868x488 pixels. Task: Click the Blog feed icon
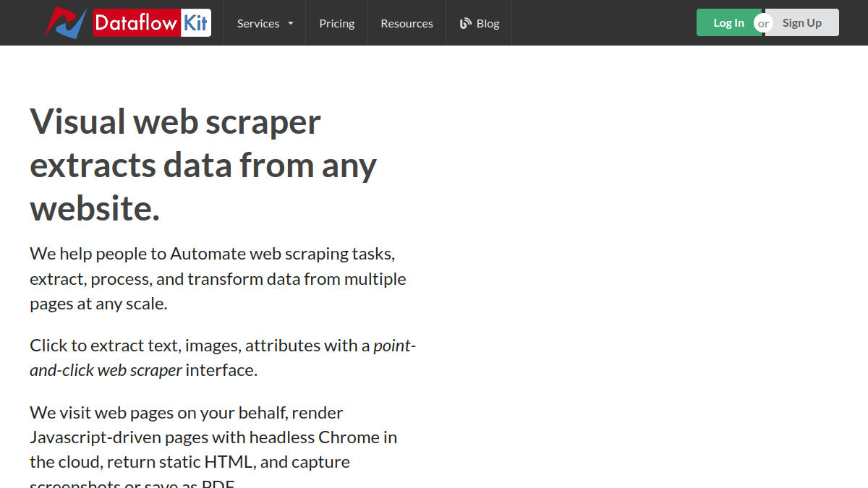tap(466, 23)
